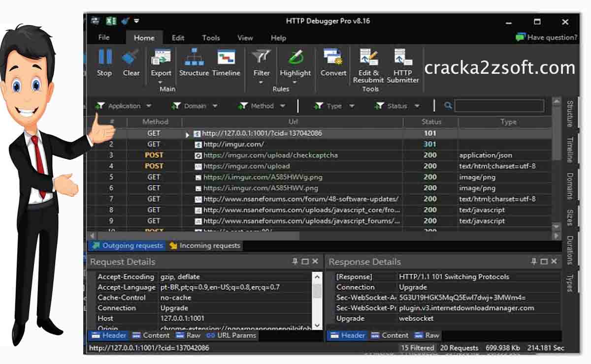The height and width of the screenshot is (364, 591).
Task: Open the Help ribbon tab
Action: pyautogui.click(x=278, y=38)
